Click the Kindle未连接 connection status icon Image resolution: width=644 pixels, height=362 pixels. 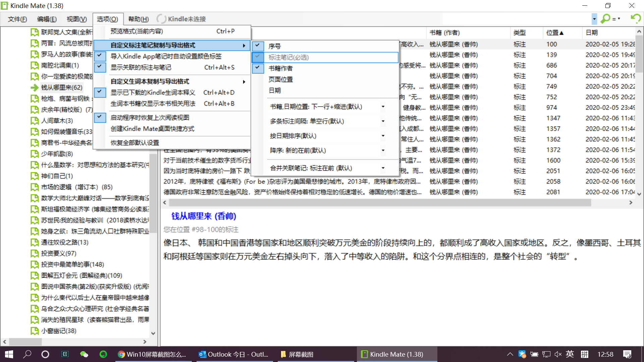click(x=161, y=19)
